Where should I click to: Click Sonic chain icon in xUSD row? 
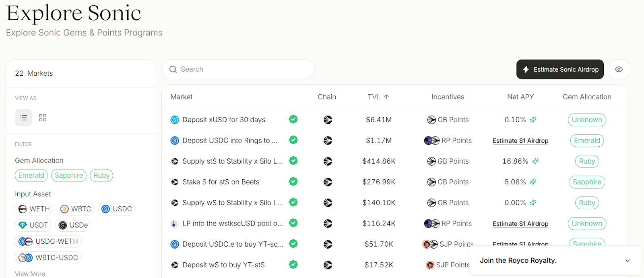pos(328,120)
